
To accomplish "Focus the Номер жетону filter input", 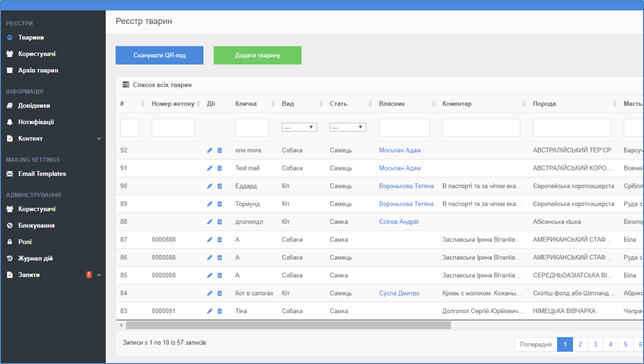I will point(173,127).
